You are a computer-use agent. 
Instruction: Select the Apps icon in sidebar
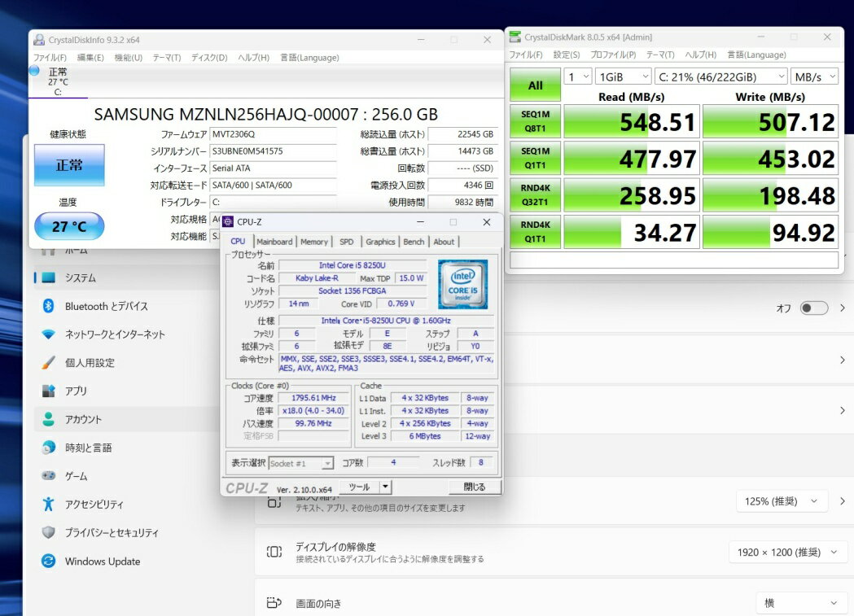coord(48,391)
